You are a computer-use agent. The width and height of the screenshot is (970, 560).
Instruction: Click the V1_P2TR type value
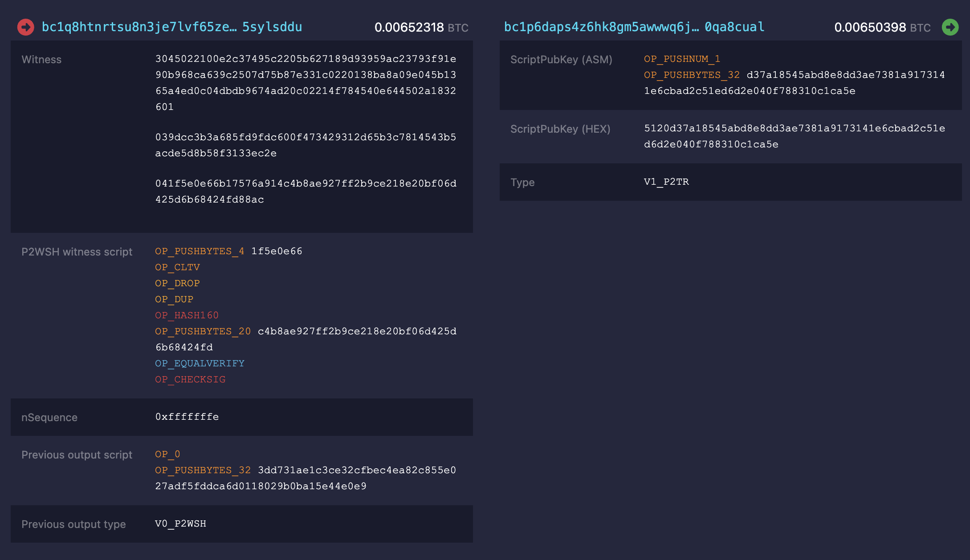click(x=665, y=182)
